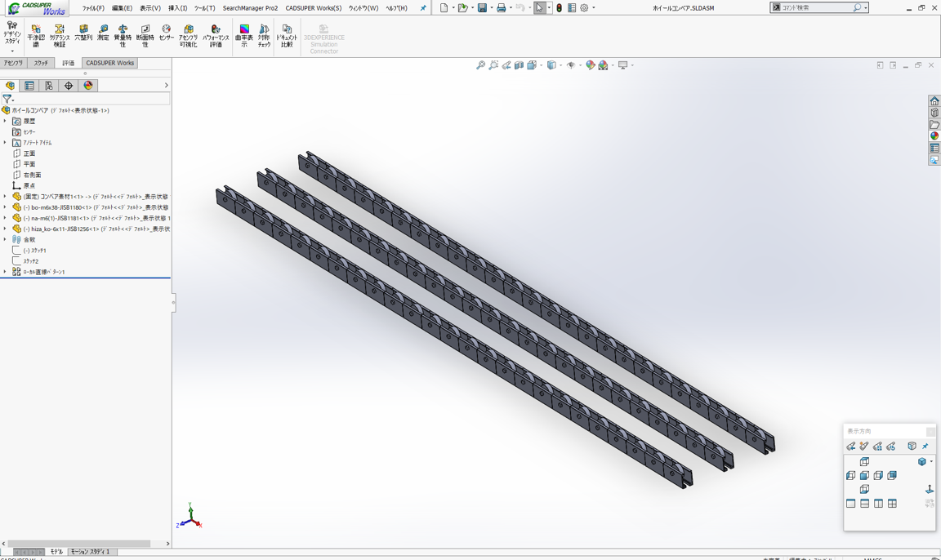Toggle the traffic-light rebuild icon in title toolbar
Viewport: 941px width, 560px height.
pyautogui.click(x=559, y=8)
